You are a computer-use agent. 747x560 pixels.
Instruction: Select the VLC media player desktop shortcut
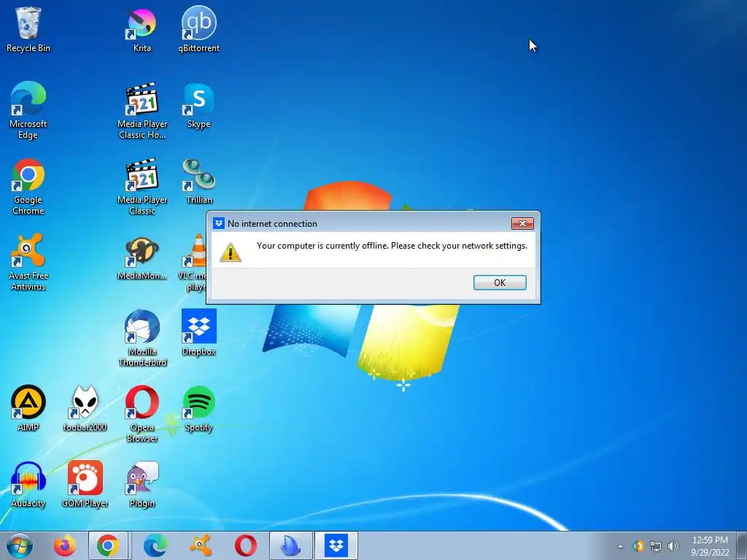point(193,262)
